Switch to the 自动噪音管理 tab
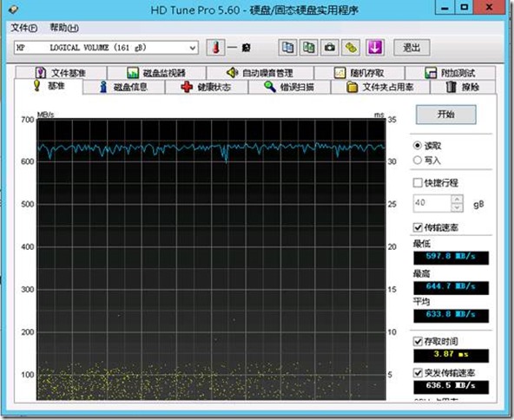514x420 pixels. pos(260,73)
